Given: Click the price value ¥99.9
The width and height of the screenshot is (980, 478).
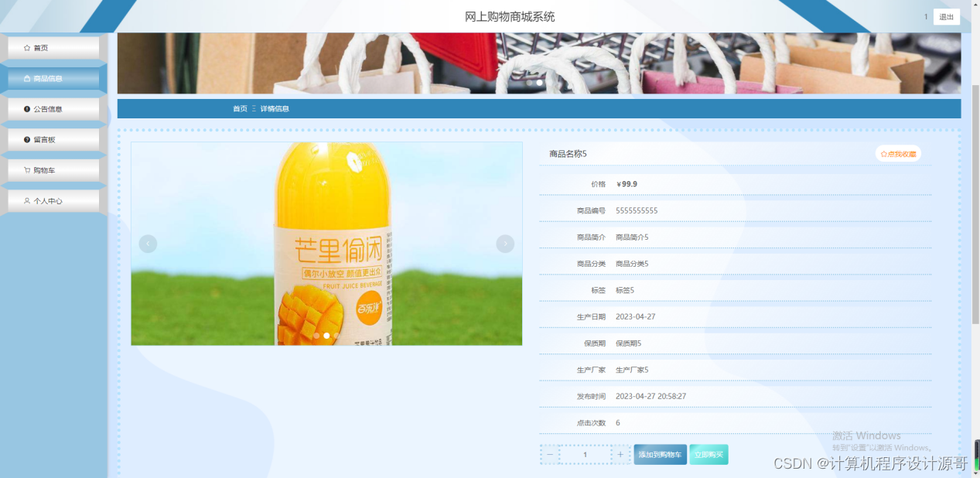Looking at the screenshot, I should click(x=627, y=184).
